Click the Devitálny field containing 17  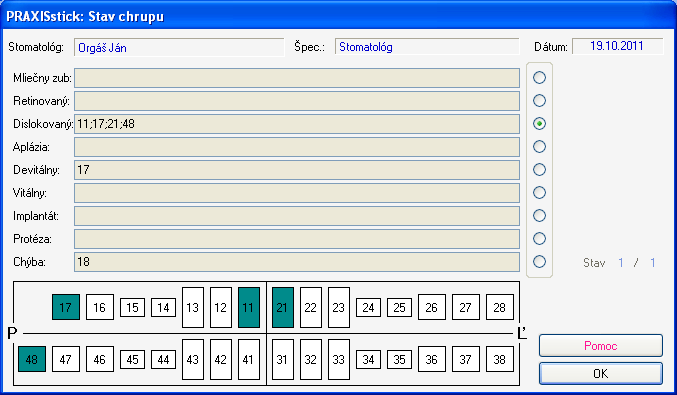pos(297,170)
